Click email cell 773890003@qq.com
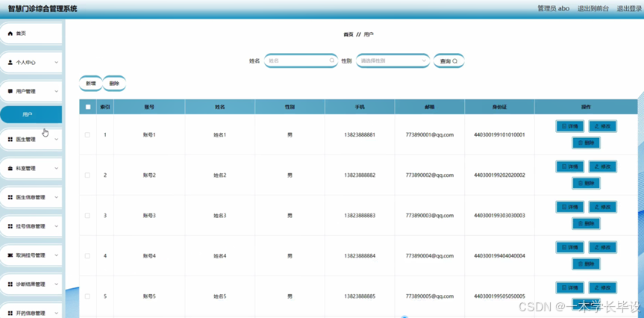Image resolution: width=644 pixels, height=318 pixels. [x=430, y=215]
